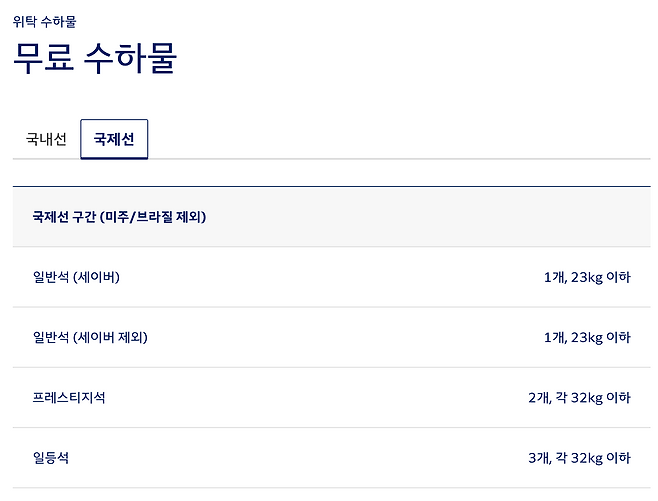Click the 무료 수하물 page heading

[x=95, y=58]
